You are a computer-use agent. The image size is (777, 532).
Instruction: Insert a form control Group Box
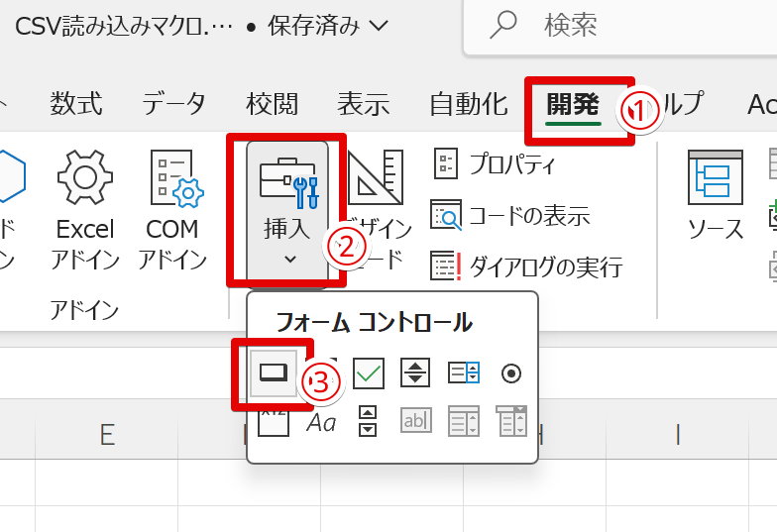[274, 422]
